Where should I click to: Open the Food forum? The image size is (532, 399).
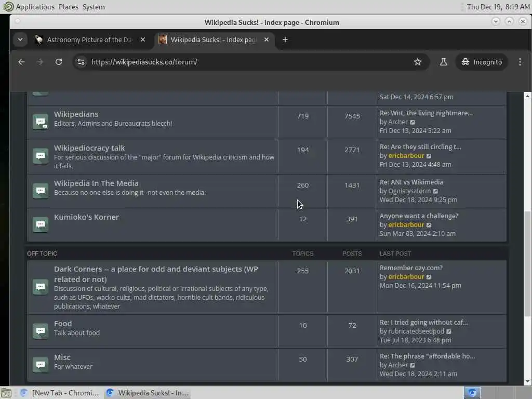[63, 324]
